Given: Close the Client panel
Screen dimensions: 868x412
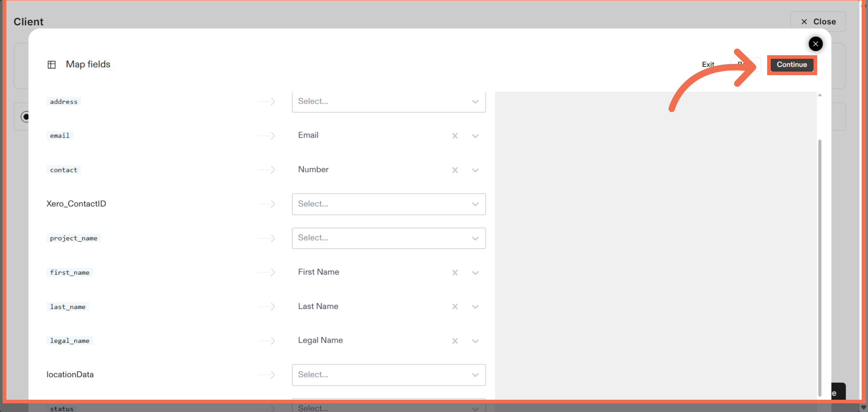Looking at the screenshot, I should pyautogui.click(x=818, y=21).
